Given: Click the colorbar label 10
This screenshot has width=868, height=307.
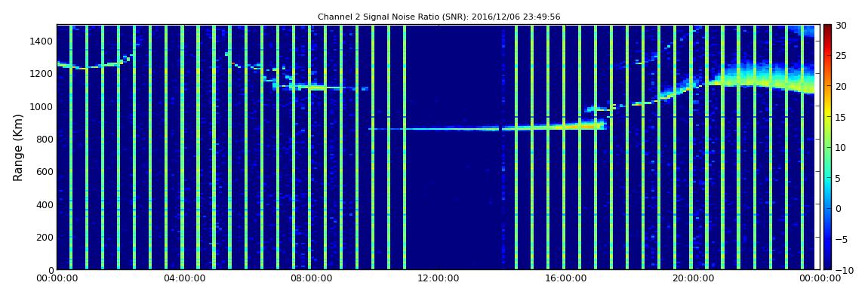Looking at the screenshot, I should (842, 148).
